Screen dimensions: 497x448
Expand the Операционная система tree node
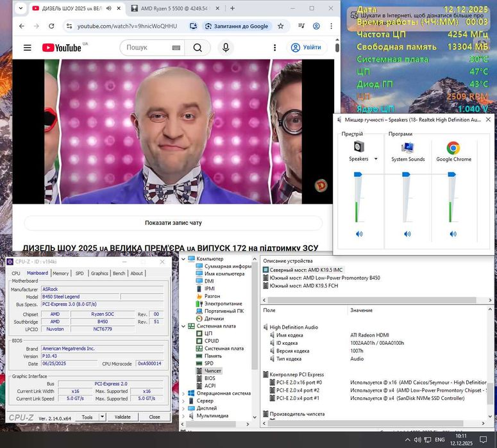[183, 394]
